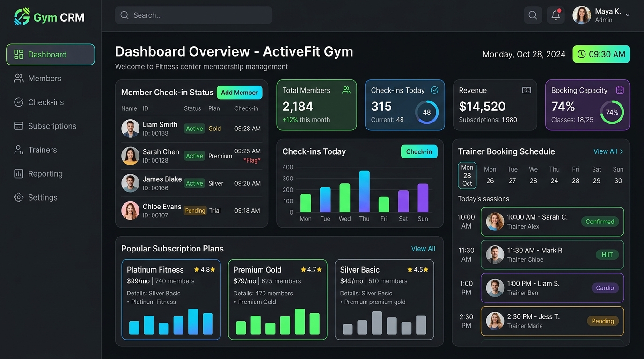644x359 pixels.
Task: Click the Check-ins Today circular progress ring
Action: 426,112
